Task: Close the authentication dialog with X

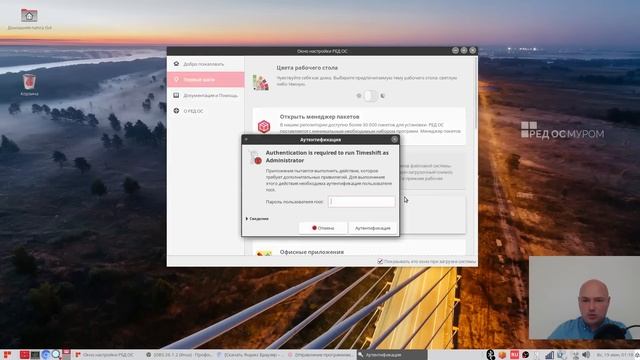Action: 394,139
